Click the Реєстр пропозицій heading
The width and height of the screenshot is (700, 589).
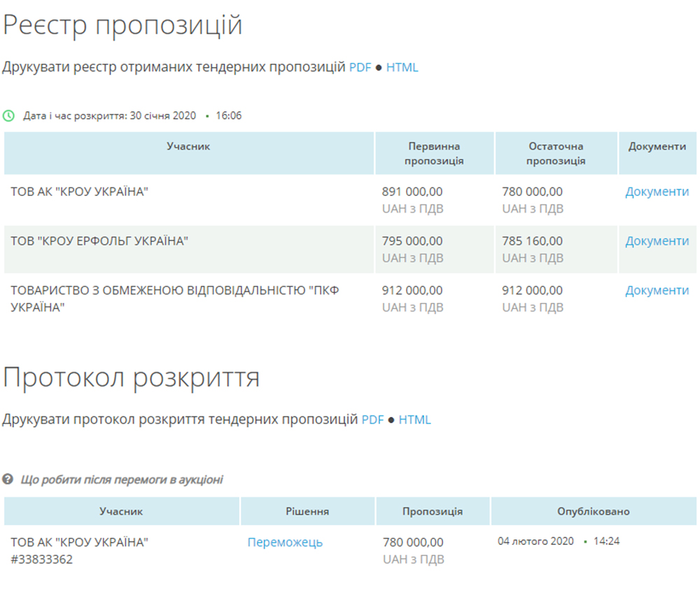(x=122, y=25)
